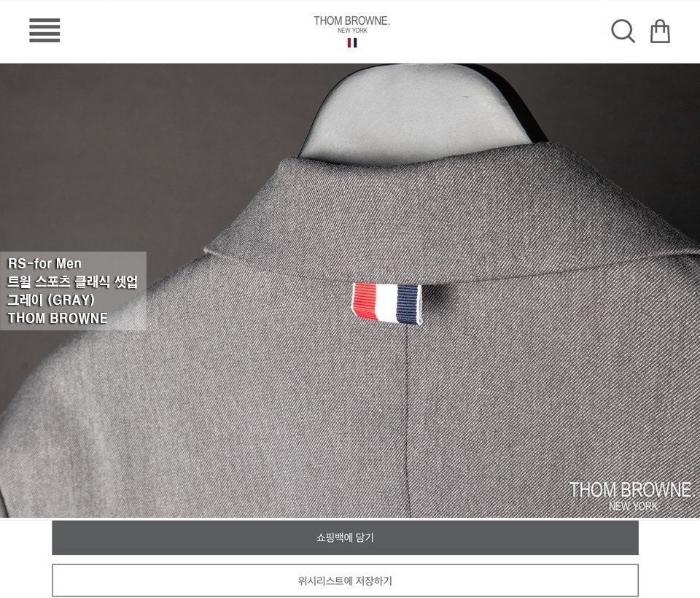Open the hamburger navigation menu
The width and height of the screenshot is (700, 598).
coord(44,31)
